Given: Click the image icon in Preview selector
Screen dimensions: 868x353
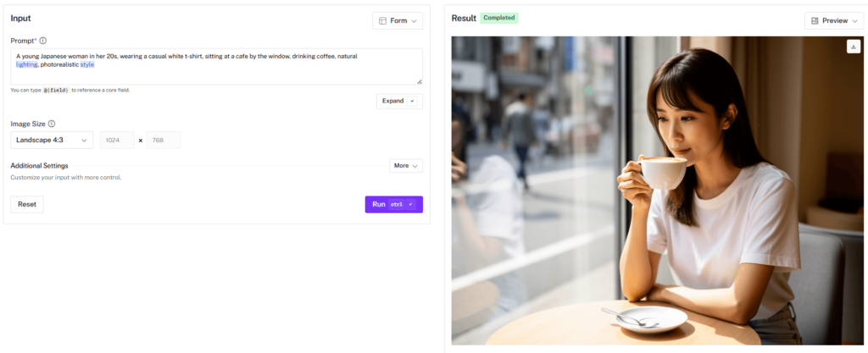Looking at the screenshot, I should [815, 20].
